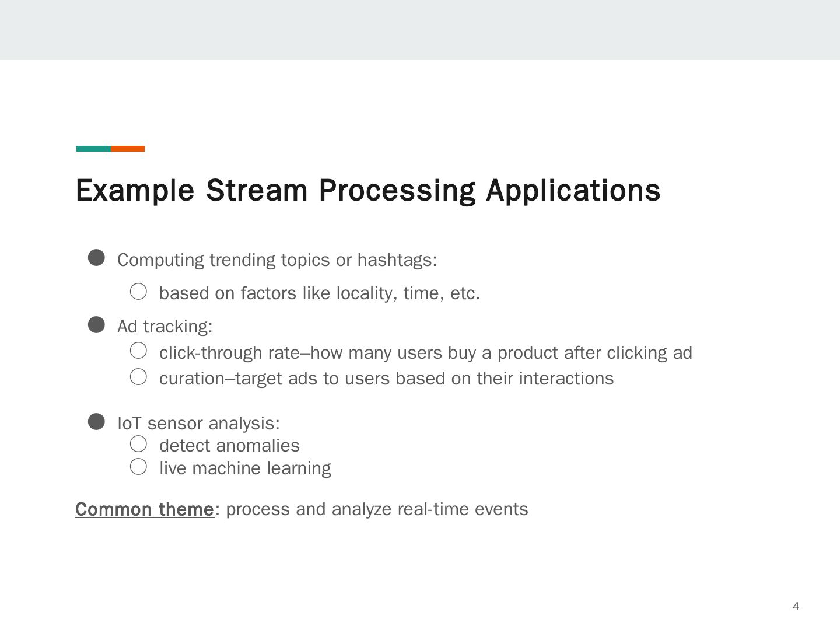
Task: Click the 'Ad tracking:' bullet text
Action: [x=165, y=327]
